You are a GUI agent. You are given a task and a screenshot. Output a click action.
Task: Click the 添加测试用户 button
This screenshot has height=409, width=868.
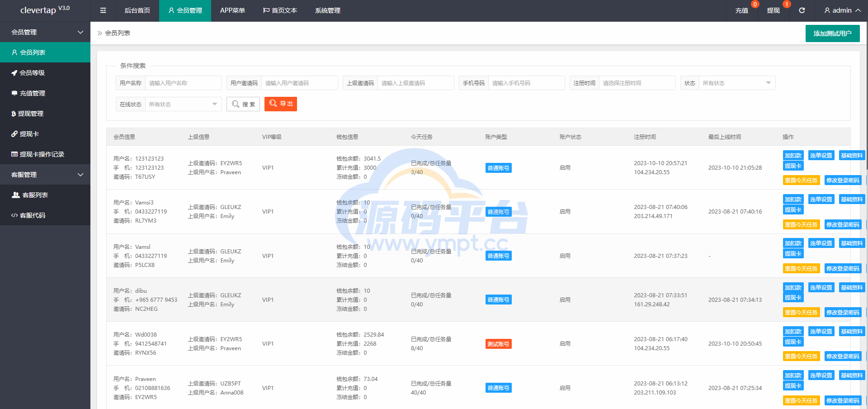[832, 33]
